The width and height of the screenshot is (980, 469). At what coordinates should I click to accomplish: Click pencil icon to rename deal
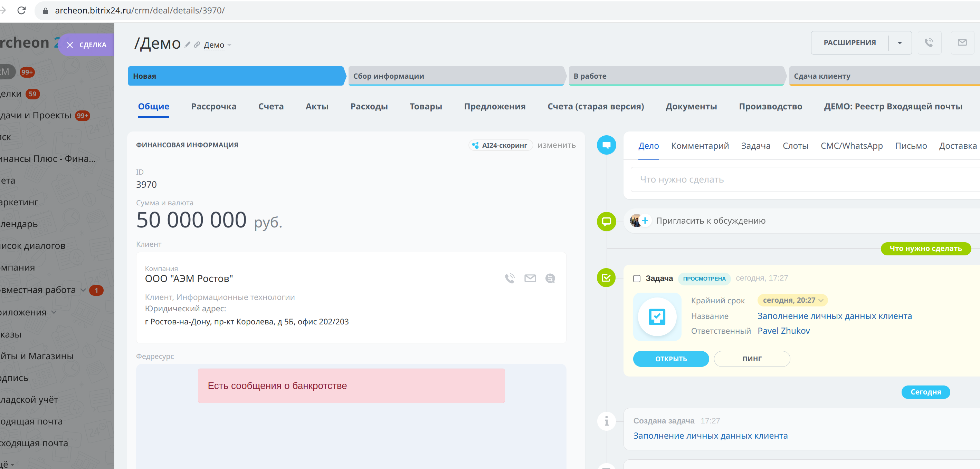pos(187,45)
